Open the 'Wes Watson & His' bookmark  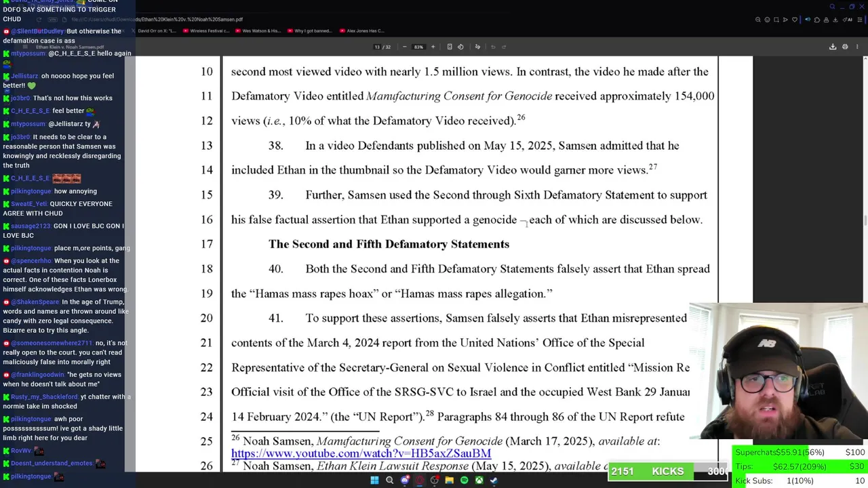coord(258,30)
